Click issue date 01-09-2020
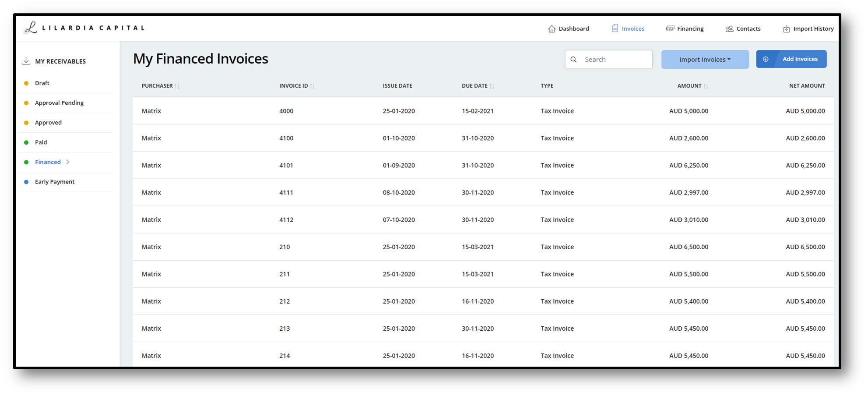Screen dimensions: 868x396 point(399,165)
